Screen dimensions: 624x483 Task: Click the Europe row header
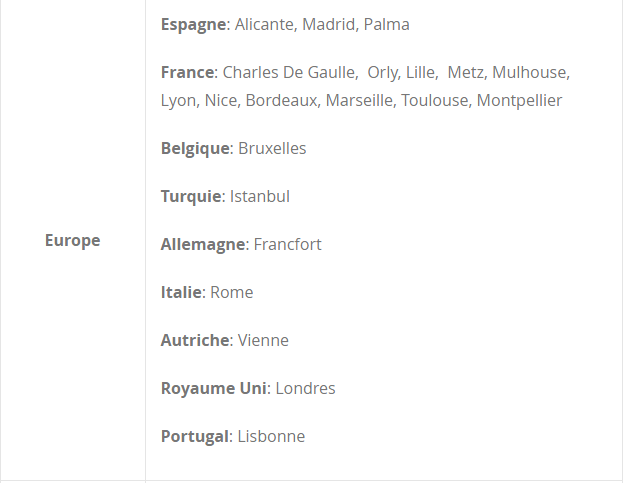coord(72,241)
